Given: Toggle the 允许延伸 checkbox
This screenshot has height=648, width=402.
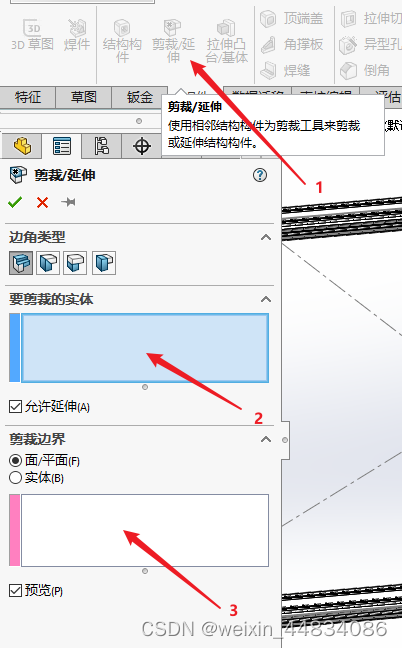Looking at the screenshot, I should point(15,407).
